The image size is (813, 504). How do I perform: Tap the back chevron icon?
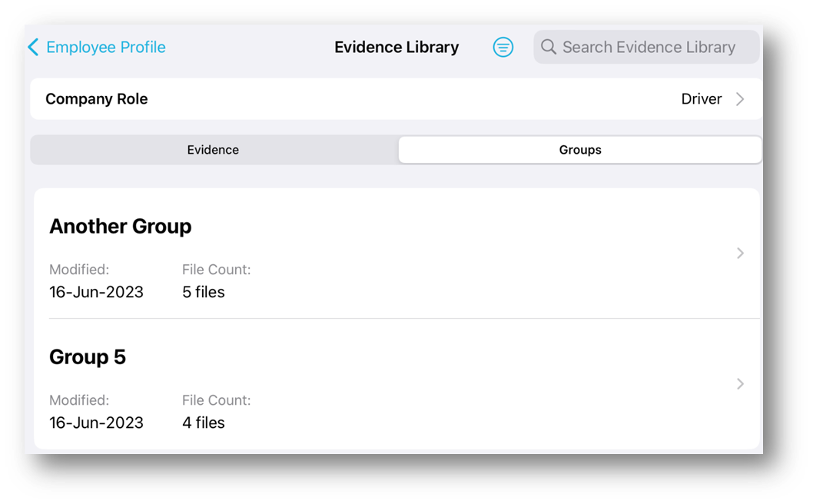point(33,47)
